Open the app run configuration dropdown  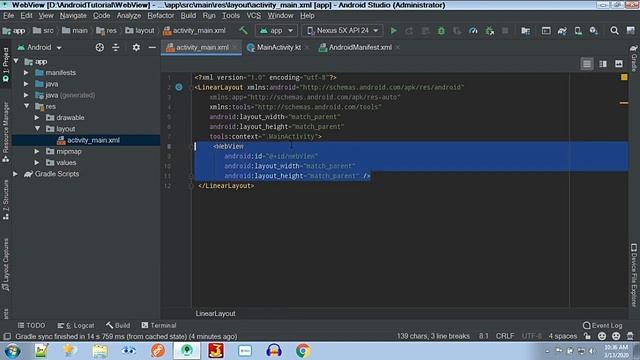click(x=276, y=31)
